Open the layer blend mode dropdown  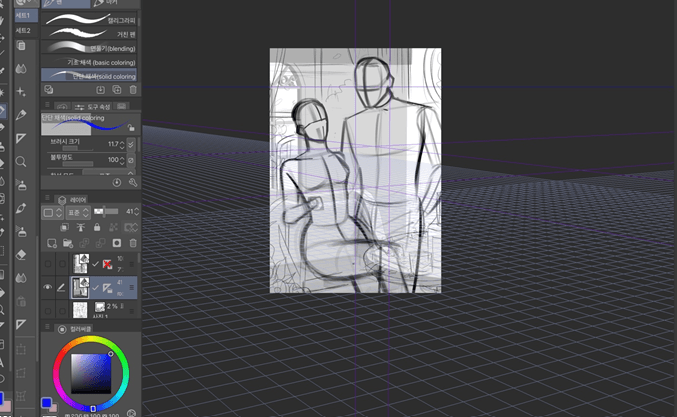(x=79, y=212)
